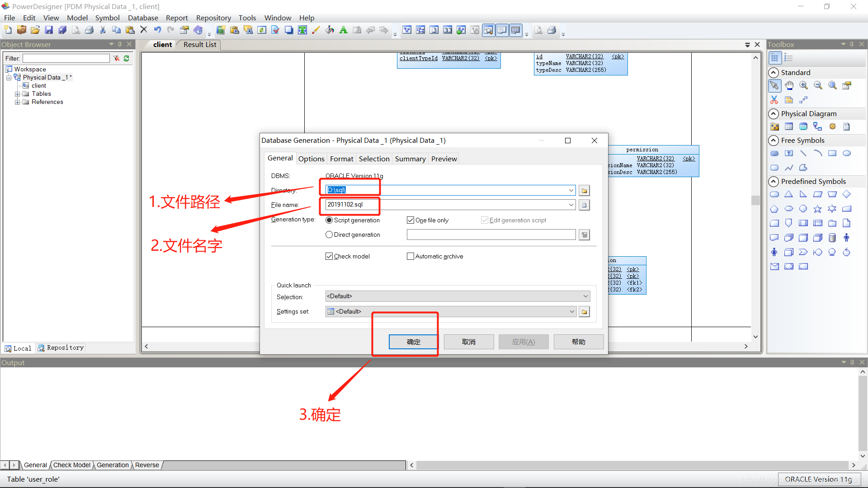Click the Cut scissors toolbar icon
Screen dimensions: 868x488
point(103,30)
